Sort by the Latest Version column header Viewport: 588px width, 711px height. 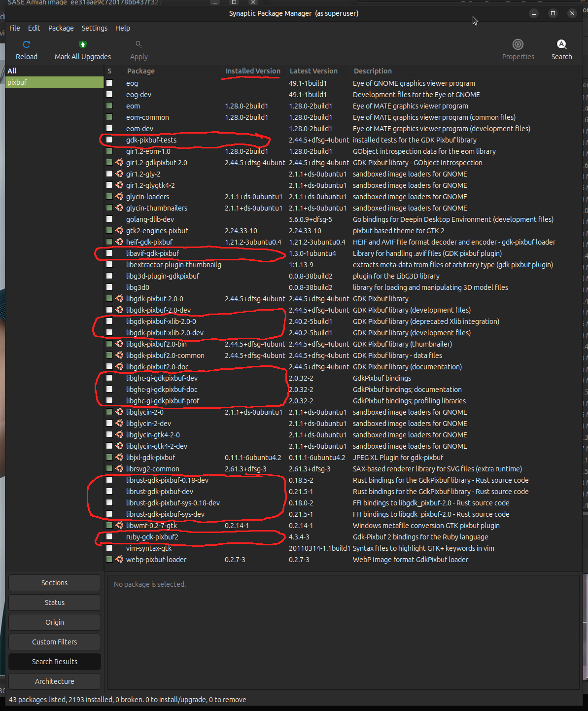(313, 71)
